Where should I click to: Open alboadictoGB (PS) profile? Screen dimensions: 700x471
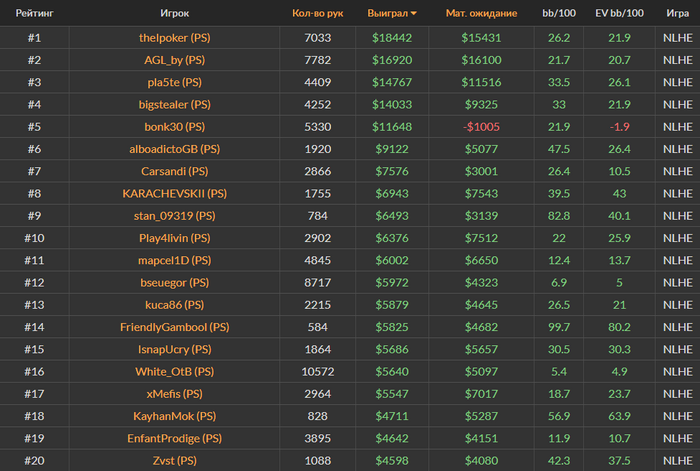[175, 149]
